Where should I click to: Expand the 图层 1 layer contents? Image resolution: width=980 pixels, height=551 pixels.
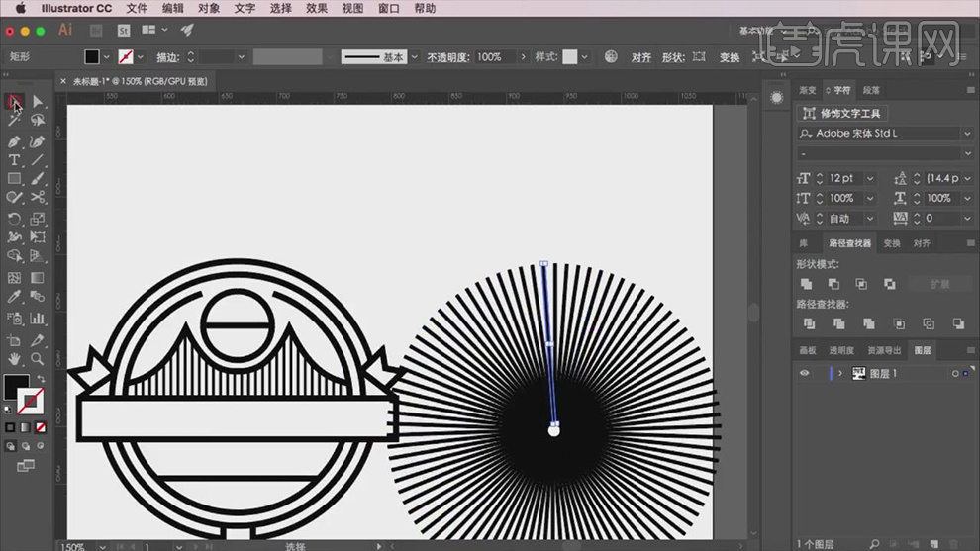coord(840,373)
